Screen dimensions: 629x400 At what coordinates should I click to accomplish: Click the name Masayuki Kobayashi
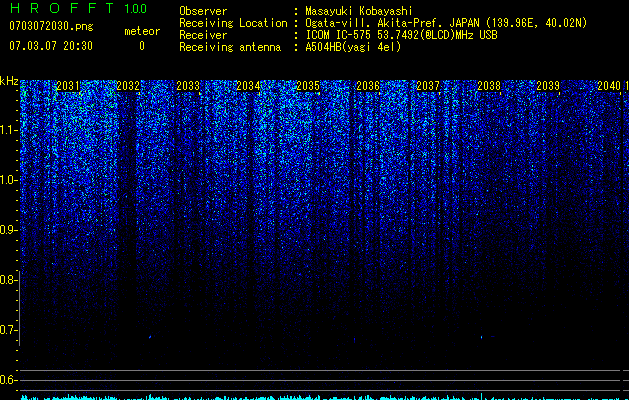click(x=359, y=11)
